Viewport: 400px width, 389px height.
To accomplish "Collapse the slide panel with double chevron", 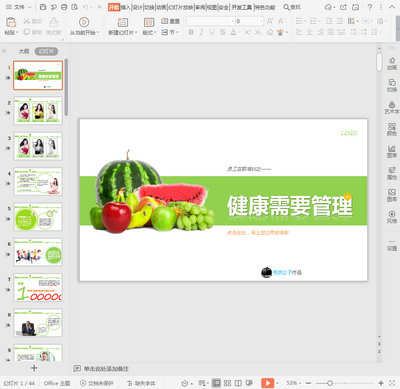I will tap(4, 51).
